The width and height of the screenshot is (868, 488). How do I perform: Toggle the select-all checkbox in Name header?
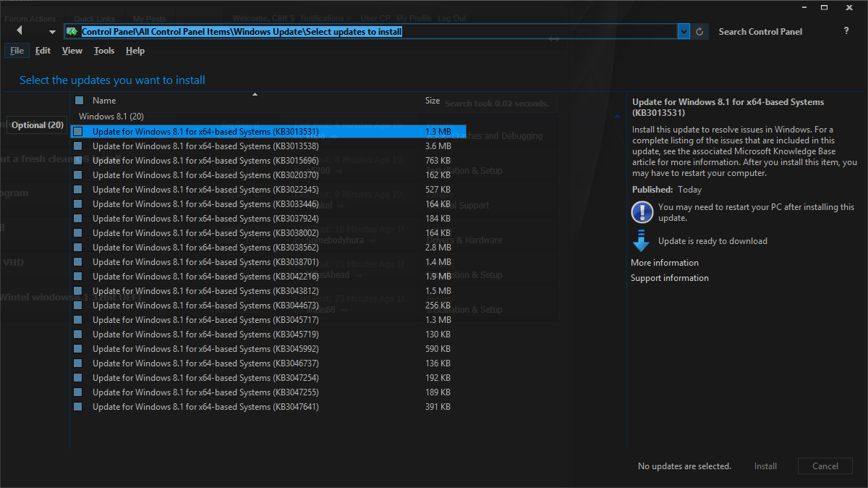click(x=79, y=101)
